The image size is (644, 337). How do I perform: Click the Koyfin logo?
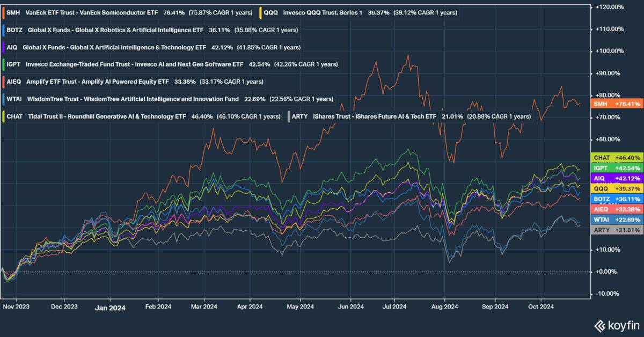[615, 326]
